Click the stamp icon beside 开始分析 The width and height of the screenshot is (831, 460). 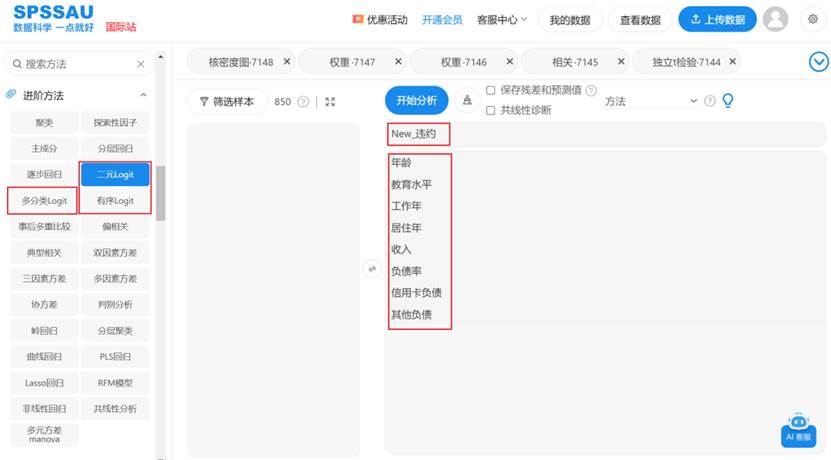pyautogui.click(x=467, y=100)
